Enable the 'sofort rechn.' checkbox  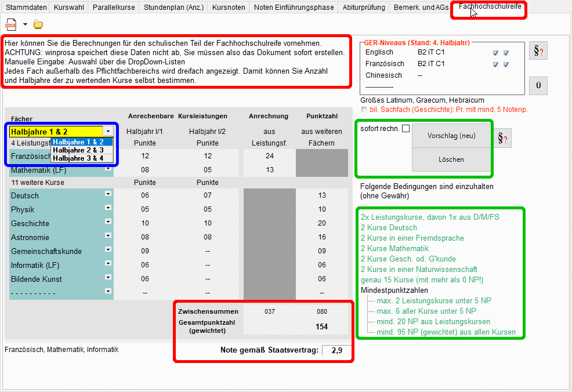coord(406,128)
